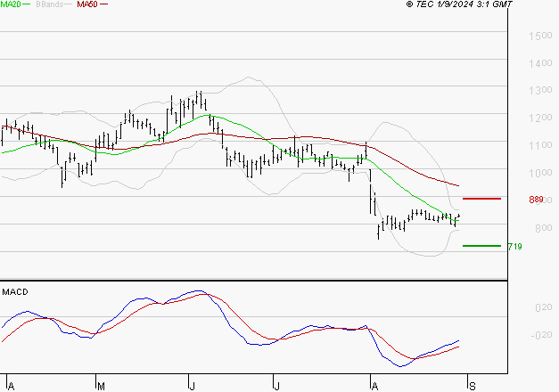Click the 800 price axis label
This screenshot has height=392, width=559.
click(x=544, y=228)
